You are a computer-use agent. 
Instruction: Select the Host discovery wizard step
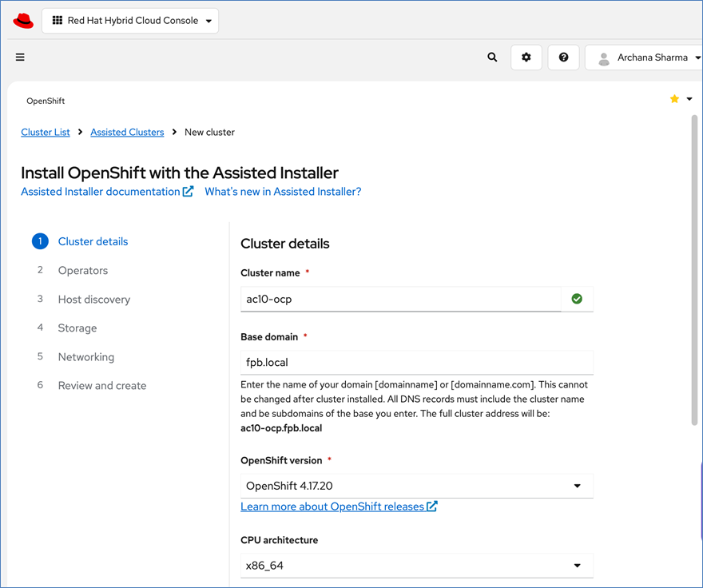tap(94, 299)
